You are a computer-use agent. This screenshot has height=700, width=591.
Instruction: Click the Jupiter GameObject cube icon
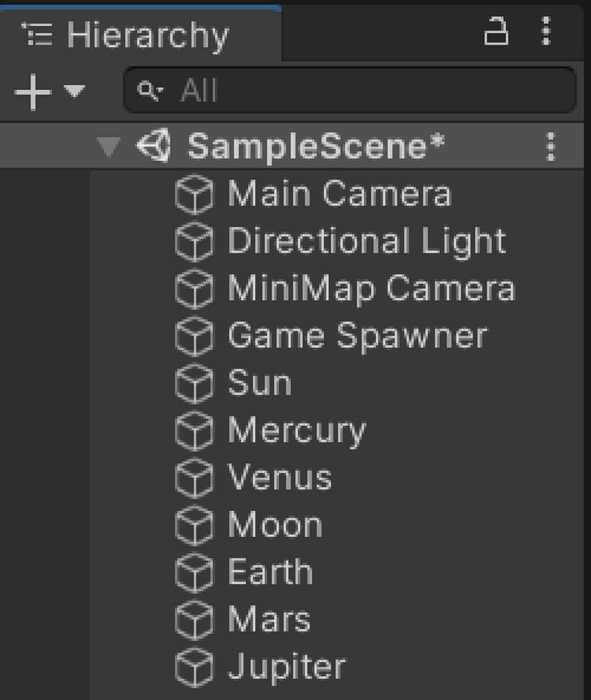point(194,668)
